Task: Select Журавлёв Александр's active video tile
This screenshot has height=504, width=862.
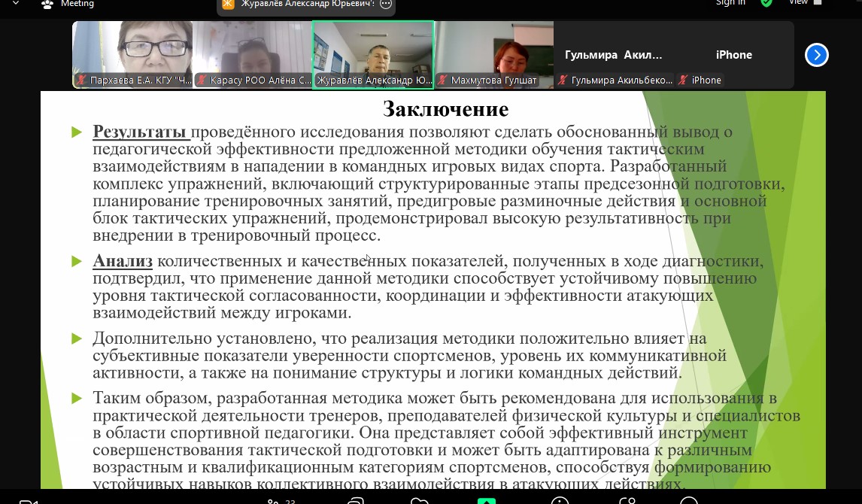Action: (x=373, y=49)
